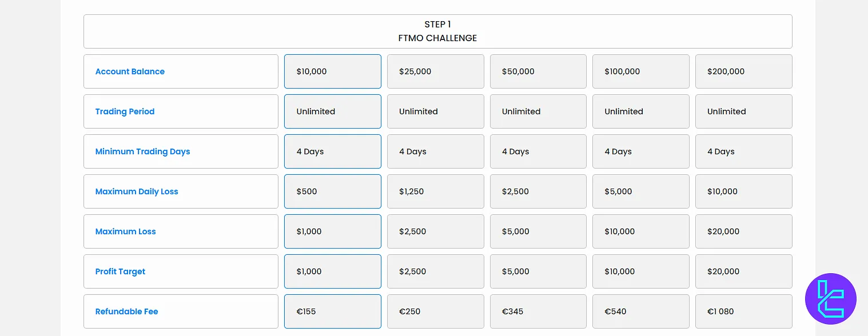Select the €1 080 refundable fee cell
868x336 pixels.
743,311
